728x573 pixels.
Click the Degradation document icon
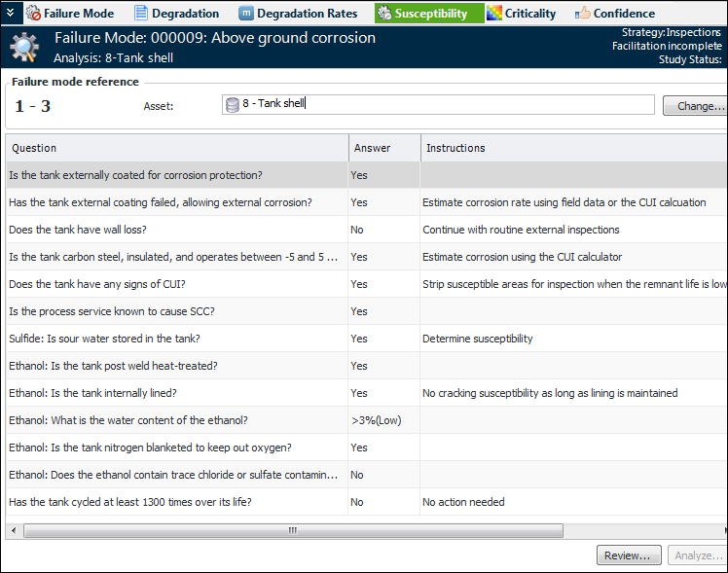(x=141, y=14)
